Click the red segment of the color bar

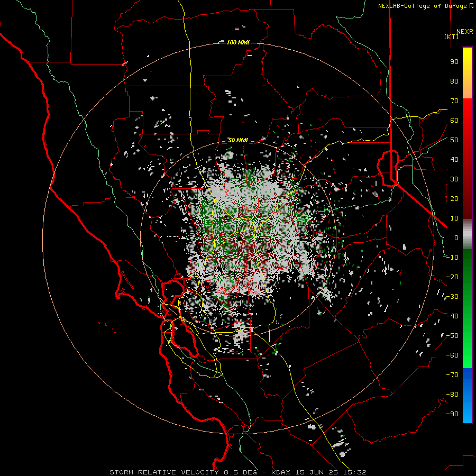(467, 159)
